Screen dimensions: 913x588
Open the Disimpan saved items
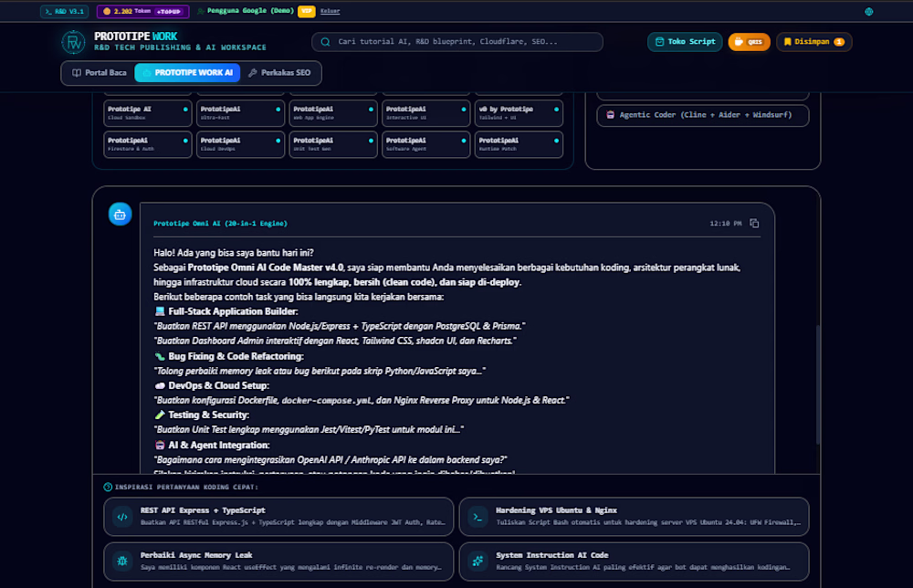814,42
